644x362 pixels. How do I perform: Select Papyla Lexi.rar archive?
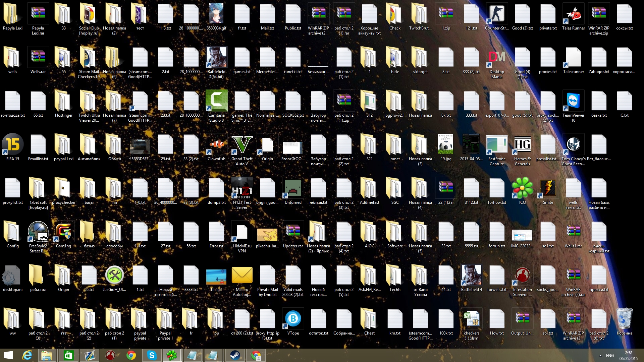pyautogui.click(x=38, y=14)
